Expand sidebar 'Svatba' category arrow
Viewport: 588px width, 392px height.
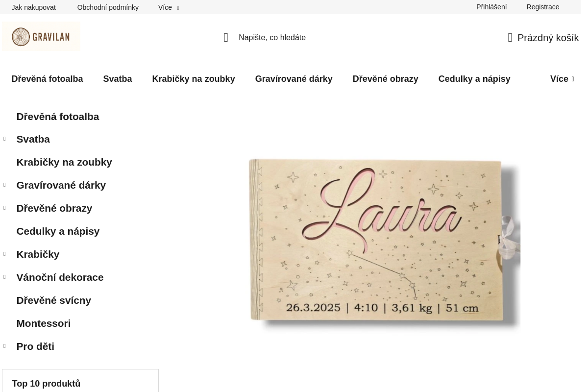(x=4, y=139)
